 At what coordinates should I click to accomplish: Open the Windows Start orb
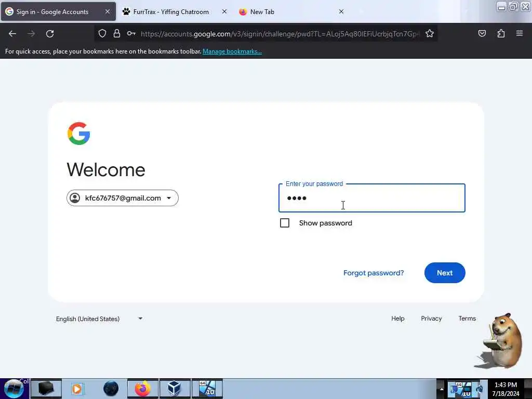point(14,389)
